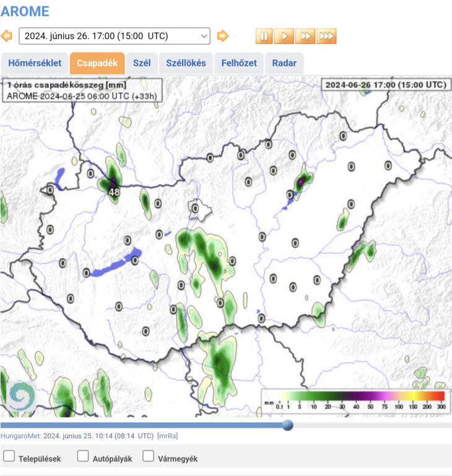Click the next time step arrow
The height and width of the screenshot is (476, 452).
(x=223, y=36)
